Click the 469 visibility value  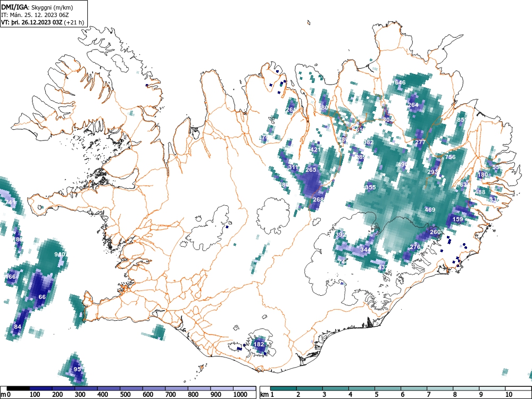point(430,210)
